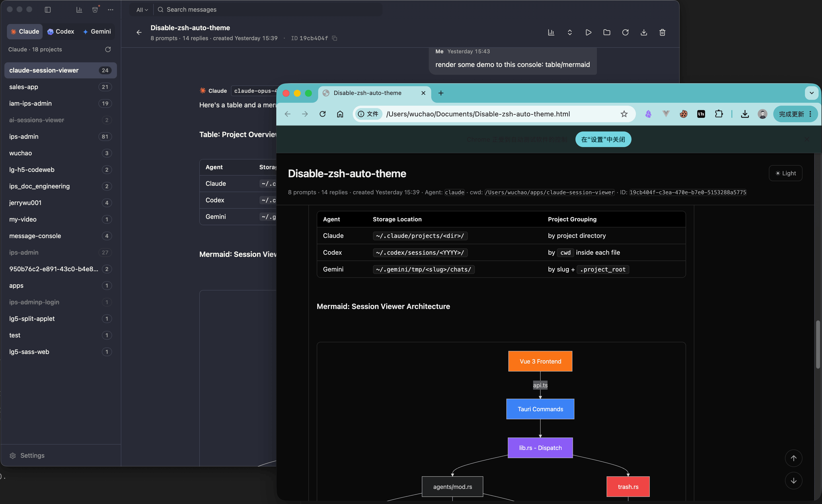Image resolution: width=822 pixels, height=504 pixels.
Task: Open Chrome profile avatar
Action: click(x=762, y=114)
